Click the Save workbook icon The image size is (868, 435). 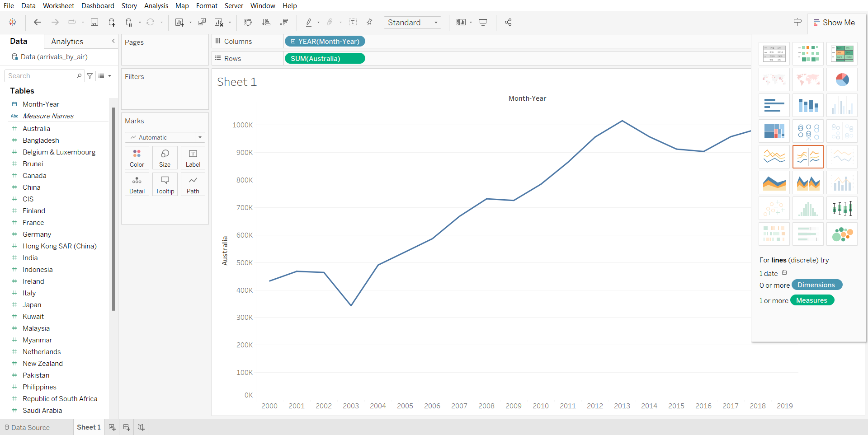click(94, 22)
